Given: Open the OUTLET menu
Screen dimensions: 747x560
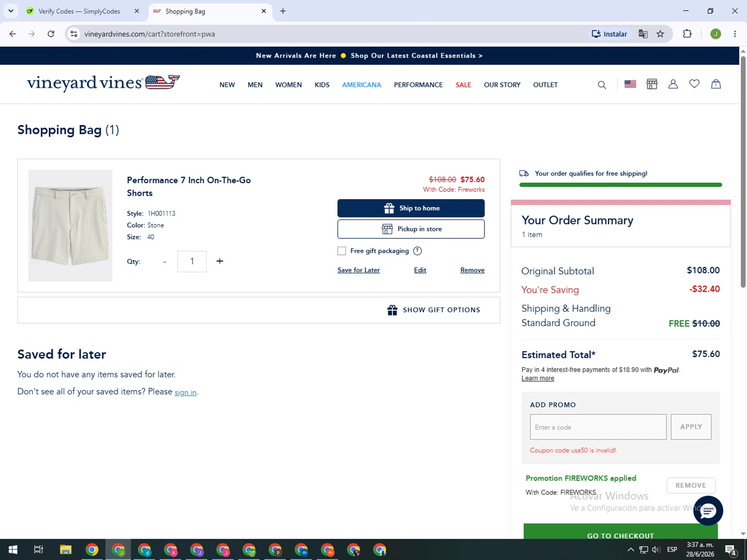Looking at the screenshot, I should 545,85.
